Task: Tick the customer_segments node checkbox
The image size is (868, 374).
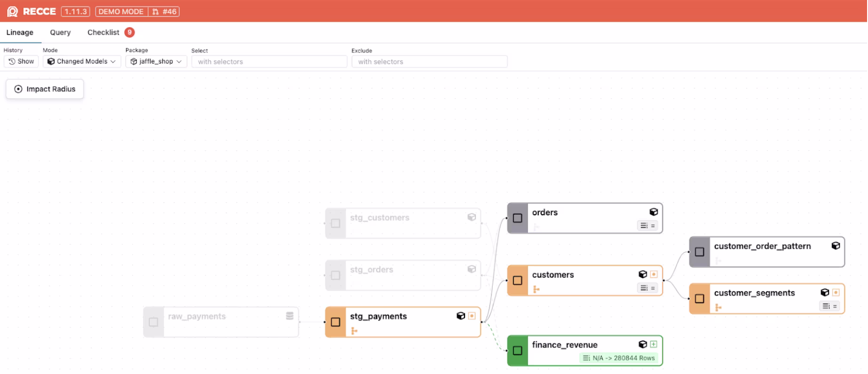Action: click(700, 298)
